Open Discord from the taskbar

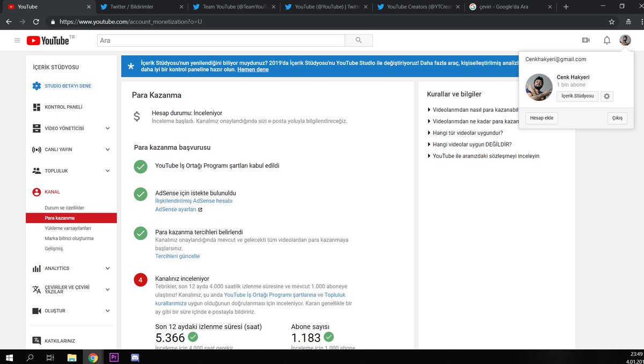click(x=134, y=358)
